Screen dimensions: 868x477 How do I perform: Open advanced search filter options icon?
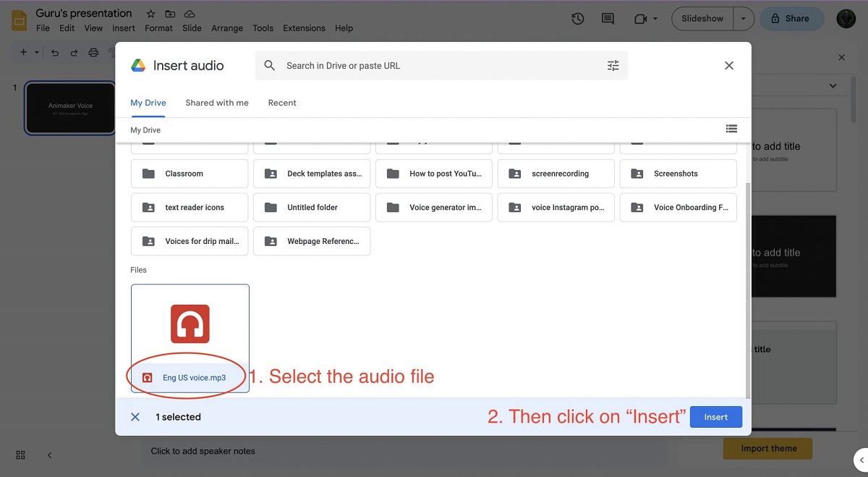pyautogui.click(x=613, y=65)
